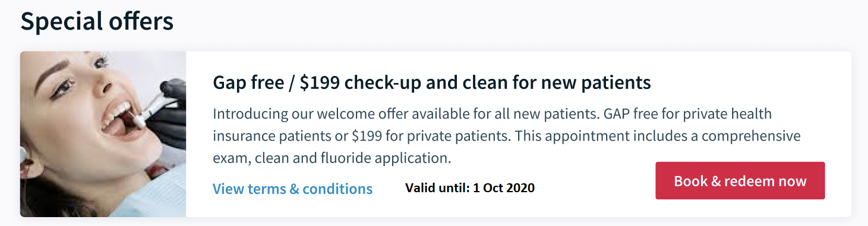Click the Gap free check-up offer title
This screenshot has height=226, width=868.
click(432, 82)
